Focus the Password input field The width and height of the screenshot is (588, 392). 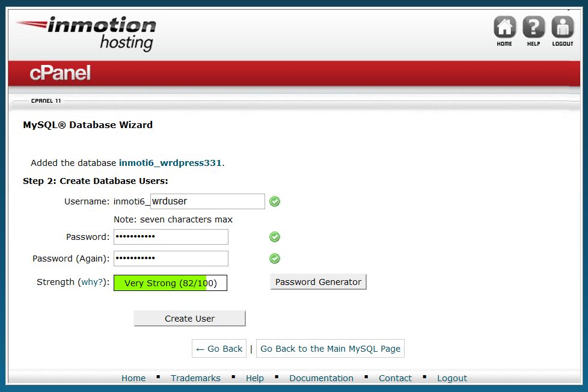171,237
